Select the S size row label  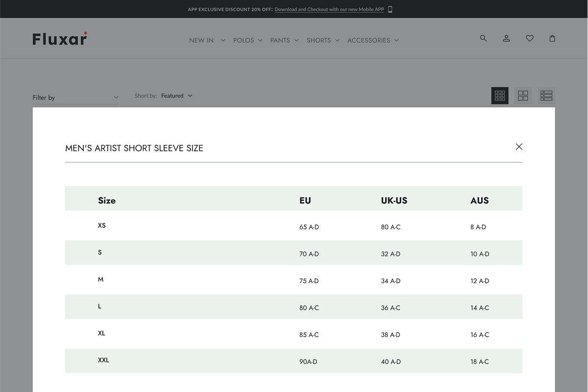click(100, 252)
